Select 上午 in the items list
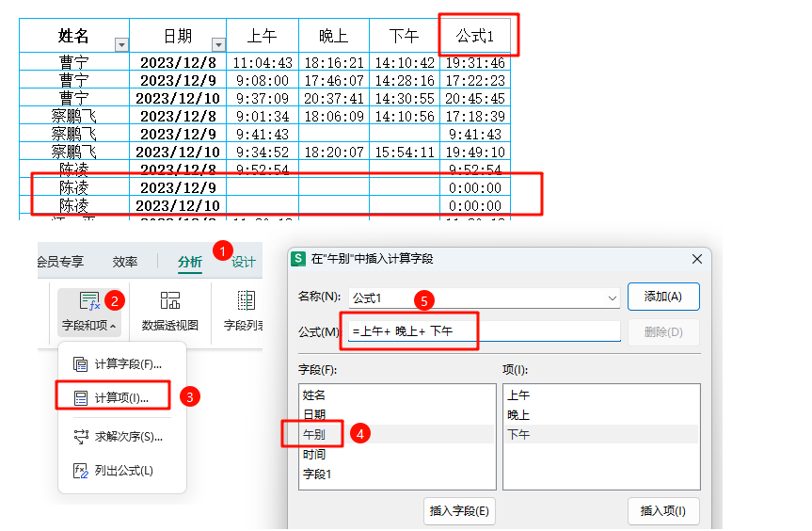Image resolution: width=812 pixels, height=531 pixels. [x=601, y=395]
